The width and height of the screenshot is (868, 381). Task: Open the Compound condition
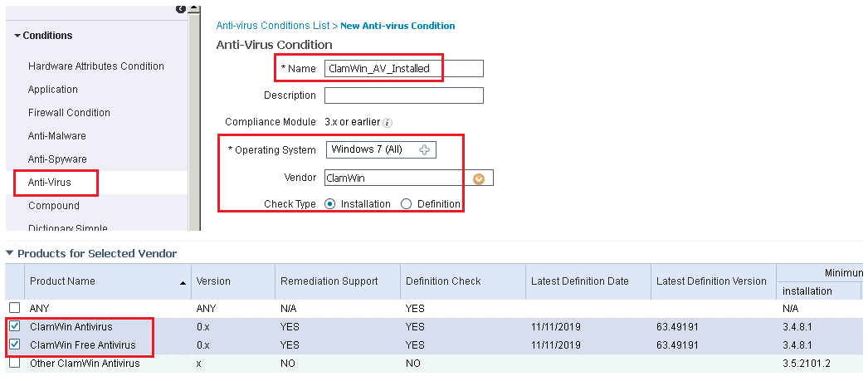[54, 206]
